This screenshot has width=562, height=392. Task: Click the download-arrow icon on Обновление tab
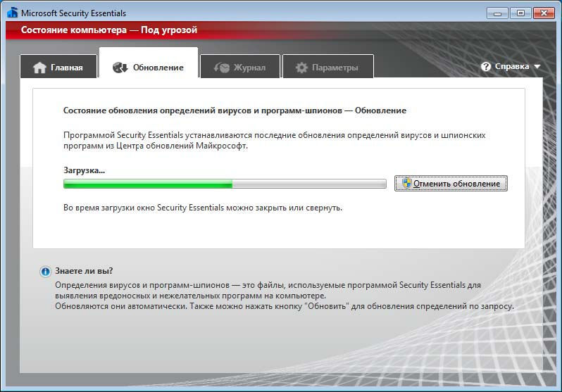pyautogui.click(x=120, y=68)
